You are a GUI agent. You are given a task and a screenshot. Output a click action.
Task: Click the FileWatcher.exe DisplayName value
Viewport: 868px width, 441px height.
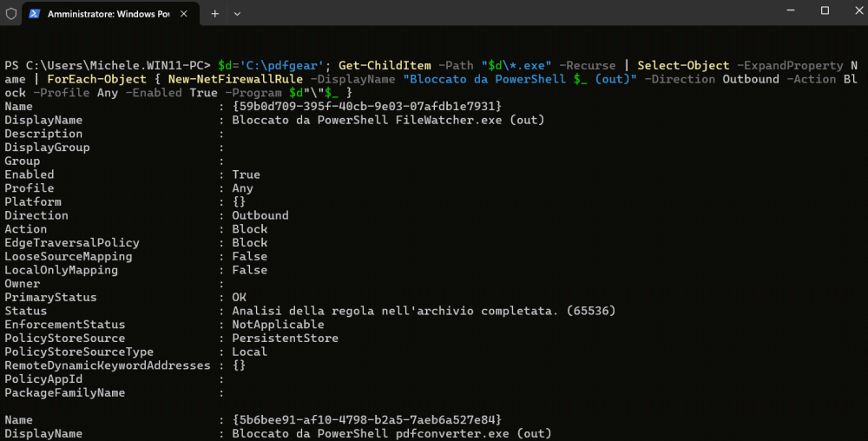(x=388, y=120)
